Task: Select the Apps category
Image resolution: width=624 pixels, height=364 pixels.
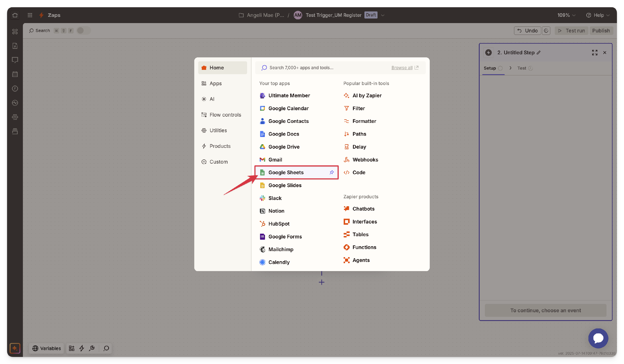Action: (x=222, y=83)
